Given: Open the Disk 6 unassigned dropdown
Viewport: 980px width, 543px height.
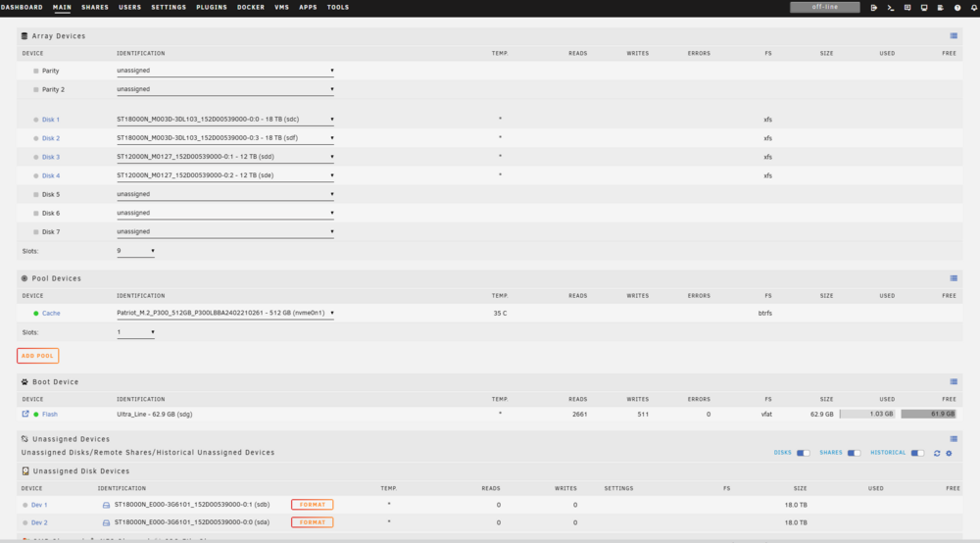Looking at the screenshot, I should pos(225,213).
